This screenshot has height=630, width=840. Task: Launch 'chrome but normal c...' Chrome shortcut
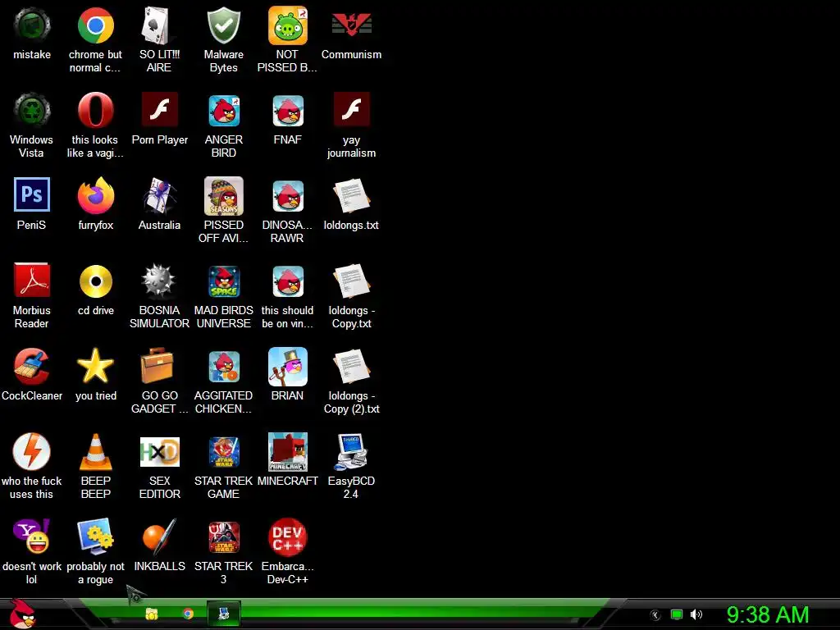[95, 25]
